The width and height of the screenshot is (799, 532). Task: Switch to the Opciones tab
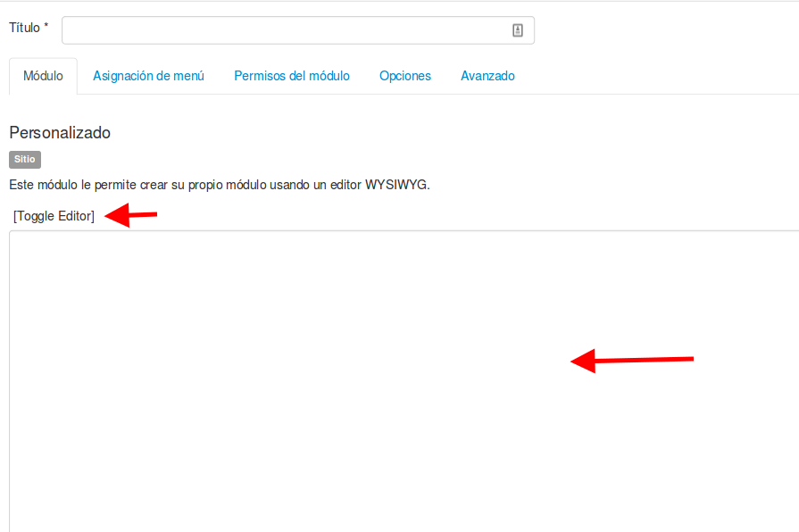coord(405,76)
